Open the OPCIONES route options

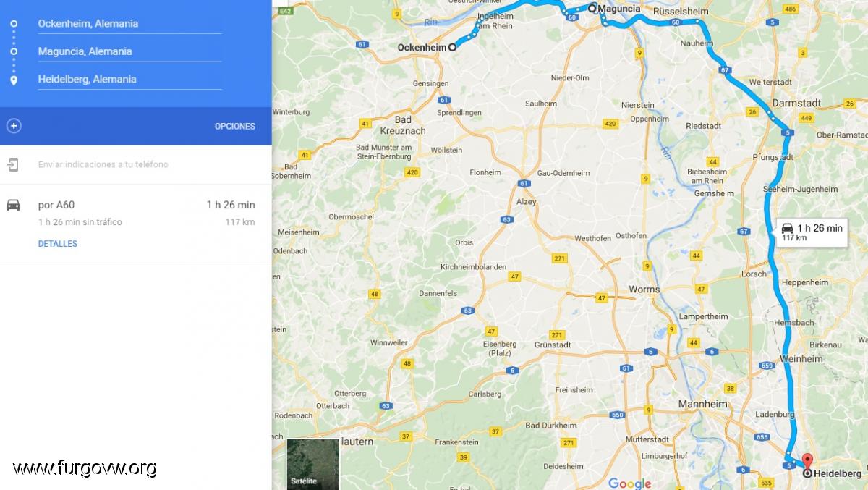click(235, 126)
